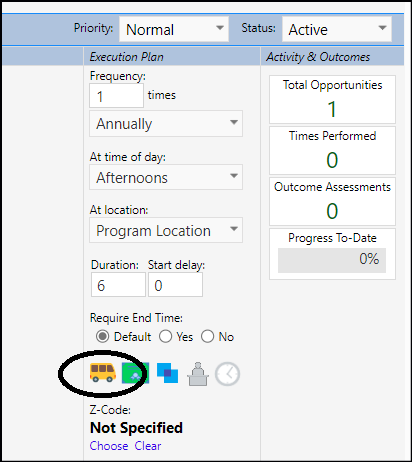This screenshot has width=412, height=462.
Task: Click the Execution Plan section header
Action: point(127,57)
